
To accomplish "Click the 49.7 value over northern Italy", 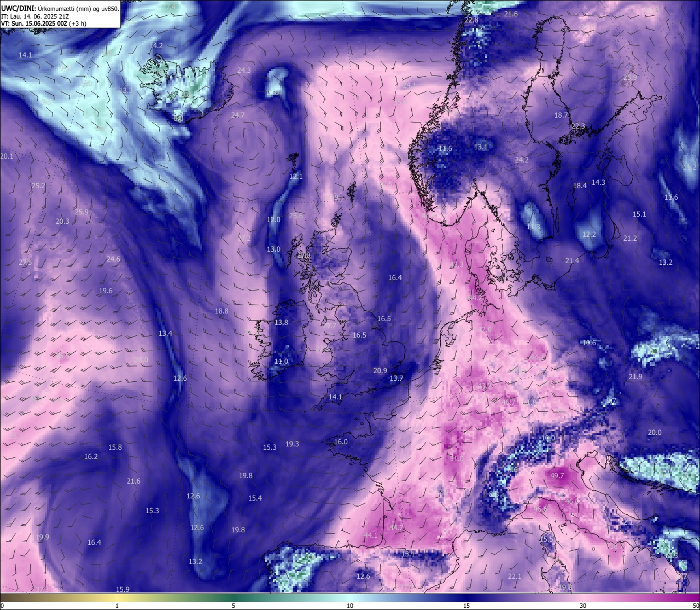I will coord(557,476).
